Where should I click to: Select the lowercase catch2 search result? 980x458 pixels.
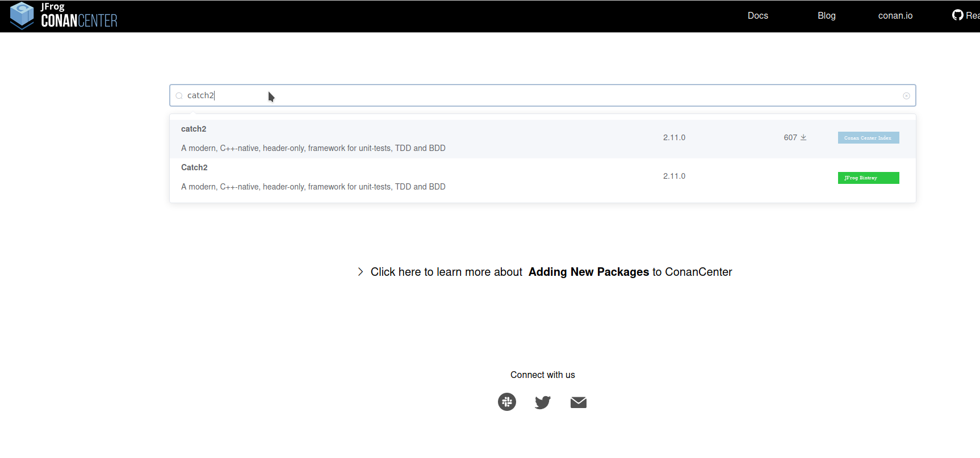[x=543, y=138]
